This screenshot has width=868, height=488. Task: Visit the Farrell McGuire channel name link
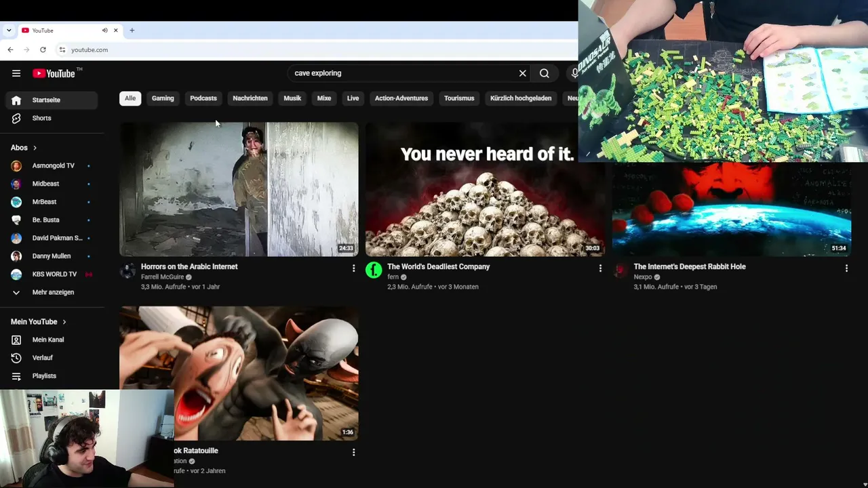[162, 277]
